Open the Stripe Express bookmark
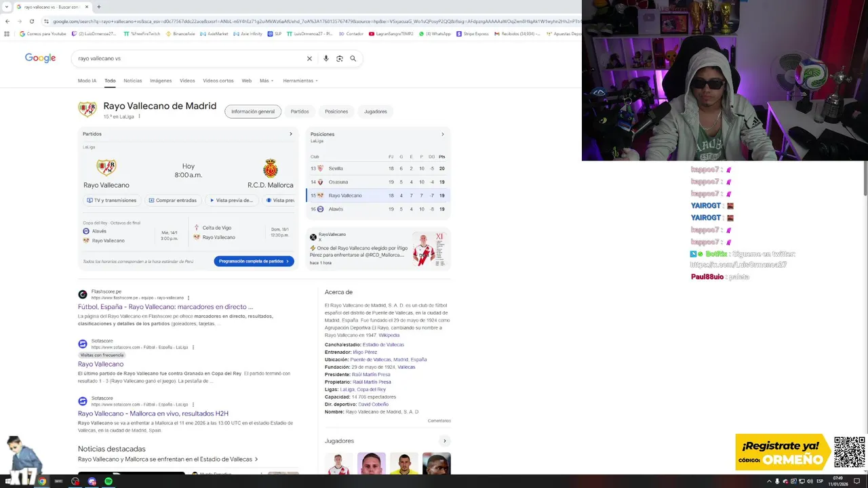Screen dimensions: 868x488 click(473, 33)
